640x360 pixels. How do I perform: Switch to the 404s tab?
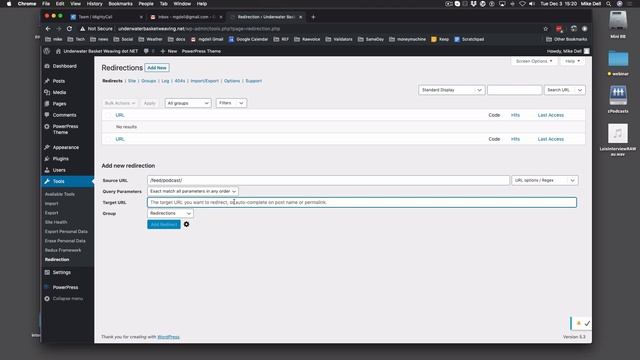180,81
